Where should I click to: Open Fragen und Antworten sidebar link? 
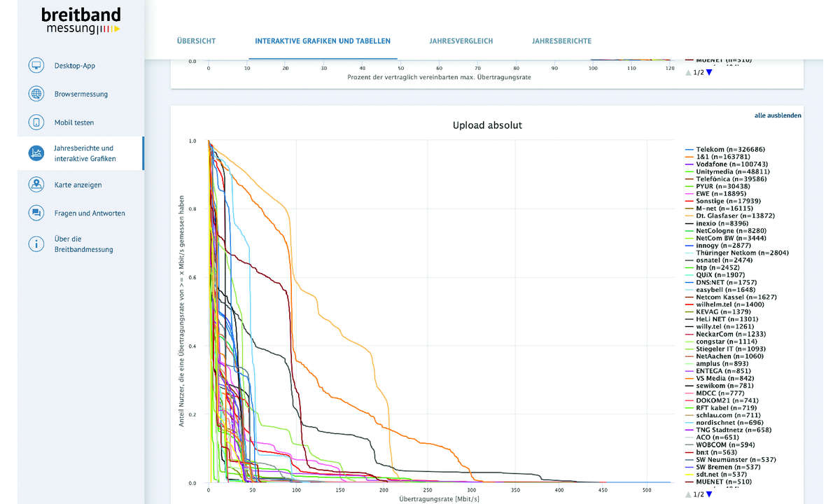coord(90,213)
